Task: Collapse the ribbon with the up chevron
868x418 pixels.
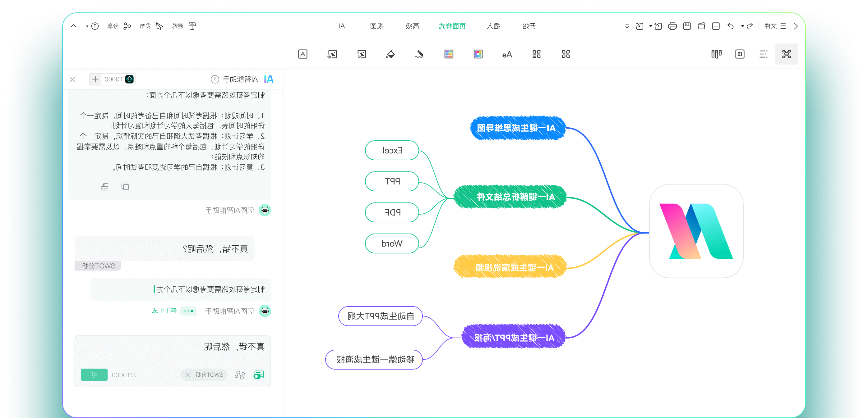Action: 73,26
